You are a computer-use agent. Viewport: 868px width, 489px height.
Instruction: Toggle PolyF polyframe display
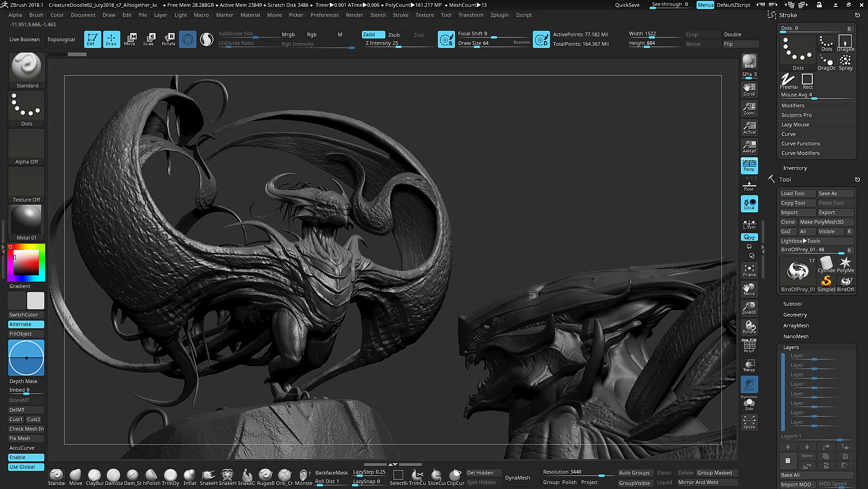749,346
